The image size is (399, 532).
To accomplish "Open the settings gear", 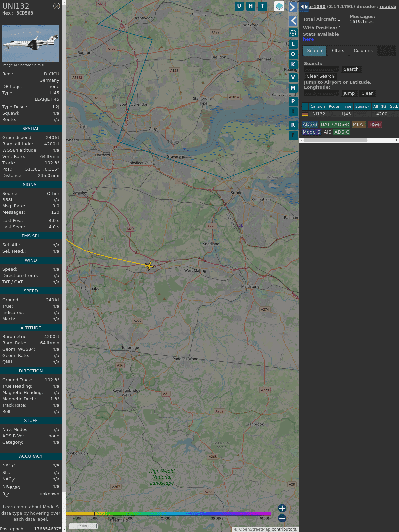I will pos(293,33).
